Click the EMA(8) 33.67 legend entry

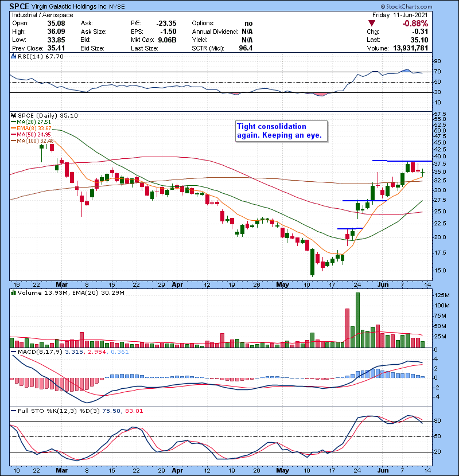pyautogui.click(x=32, y=128)
